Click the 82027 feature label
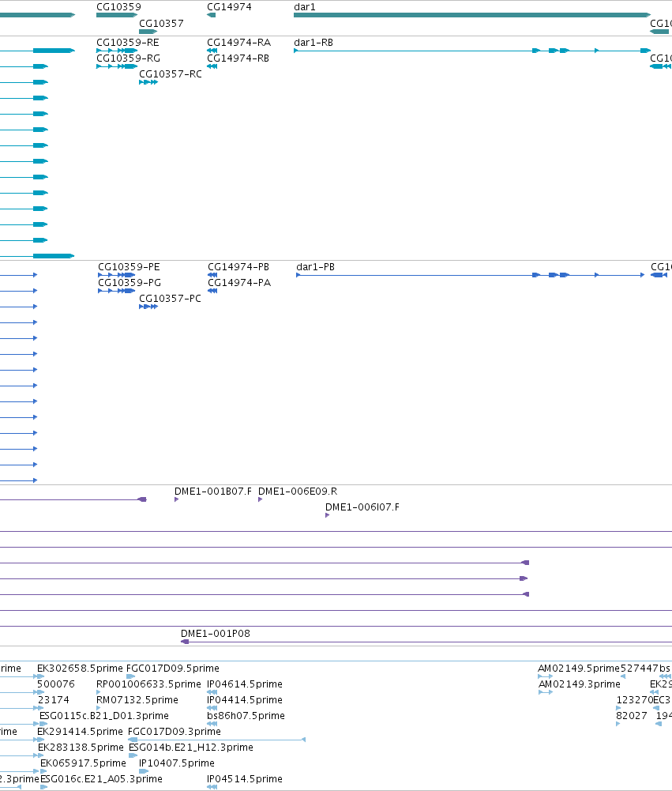Screen dimensions: 672x791 (x=632, y=716)
